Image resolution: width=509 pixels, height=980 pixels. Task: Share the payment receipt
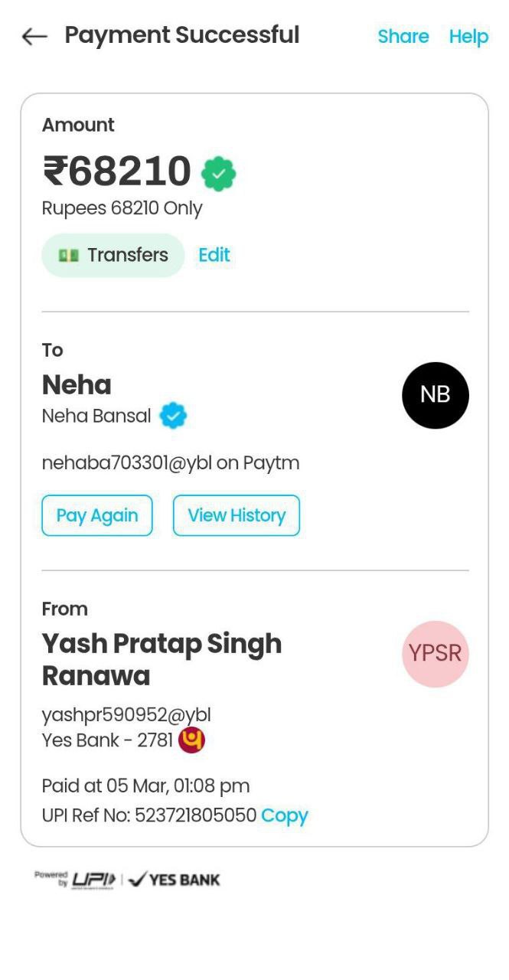coord(403,36)
